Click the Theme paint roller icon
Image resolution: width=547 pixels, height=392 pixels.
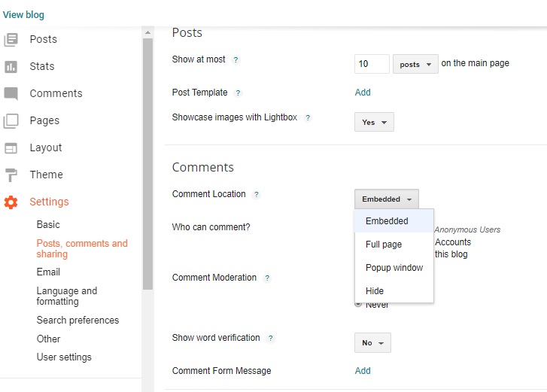[11, 175]
